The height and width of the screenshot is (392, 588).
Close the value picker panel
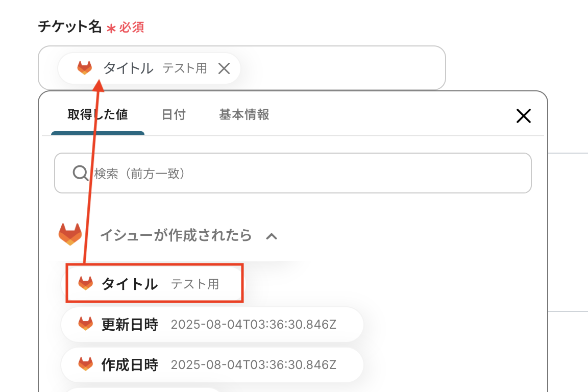524,116
